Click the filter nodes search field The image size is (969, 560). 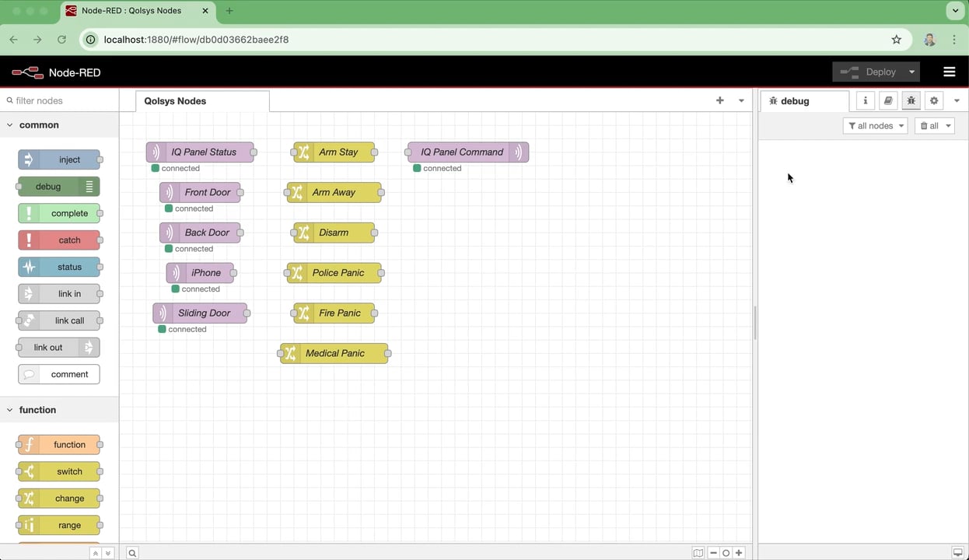pos(59,100)
